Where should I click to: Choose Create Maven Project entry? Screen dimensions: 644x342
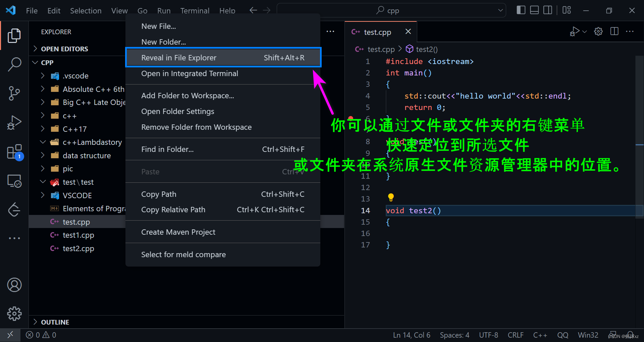[x=223, y=232]
